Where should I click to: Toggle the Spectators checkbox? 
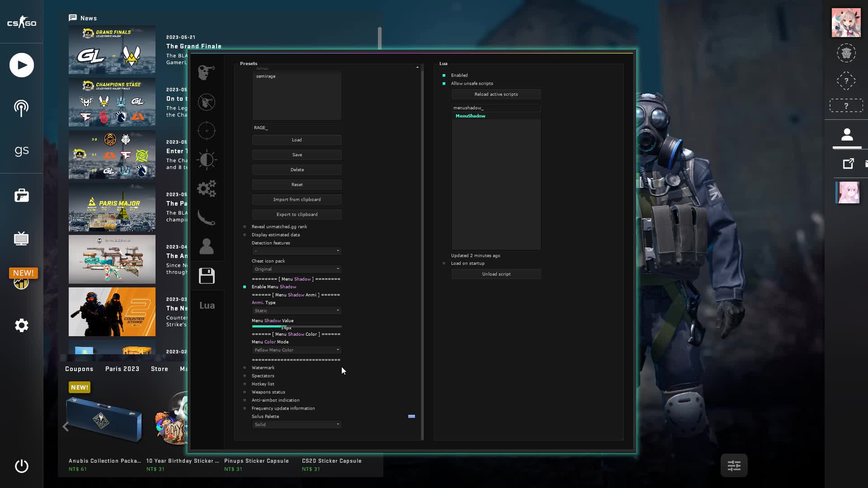tap(245, 375)
